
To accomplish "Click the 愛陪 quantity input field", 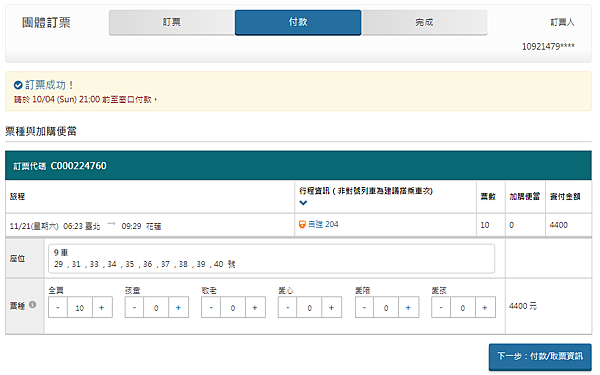I will click(x=386, y=307).
